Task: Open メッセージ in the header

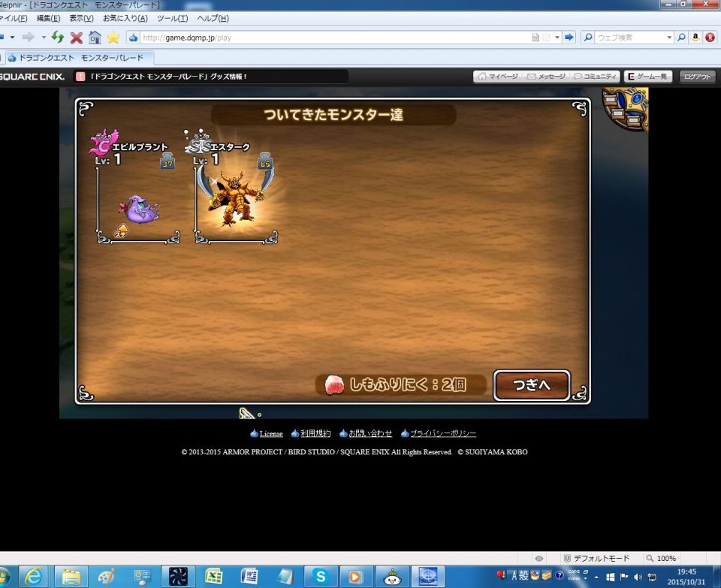Action: [546, 77]
